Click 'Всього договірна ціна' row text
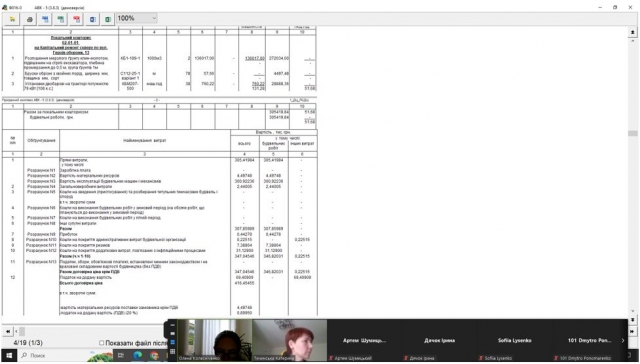 pos(81,282)
